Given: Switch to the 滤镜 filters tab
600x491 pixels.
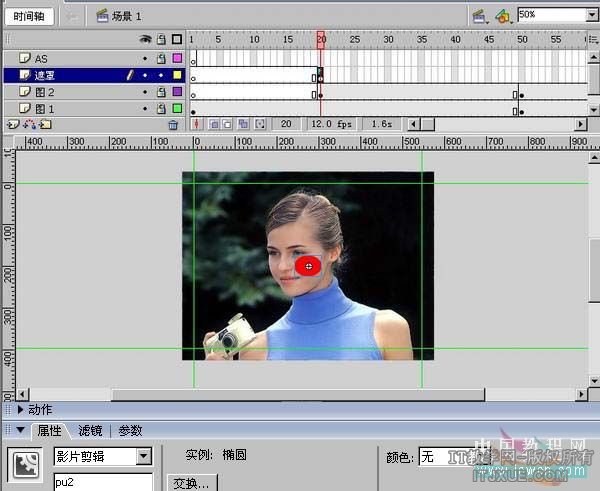Looking at the screenshot, I should (90, 431).
